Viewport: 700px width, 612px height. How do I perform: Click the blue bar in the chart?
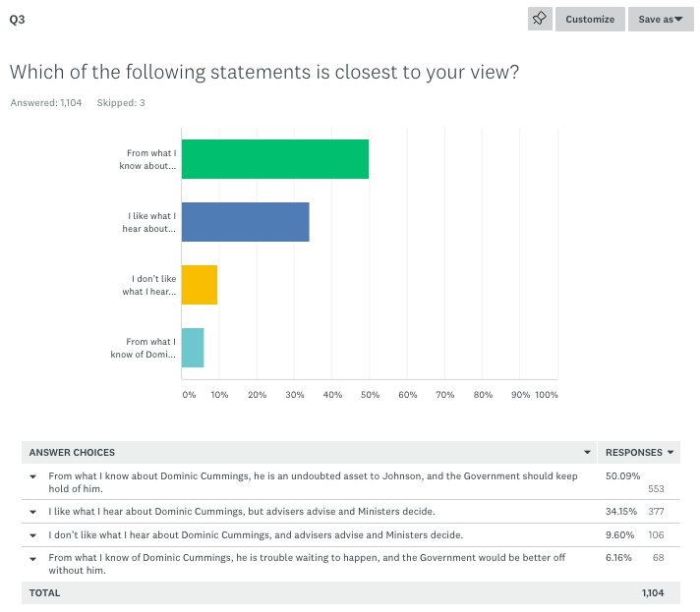246,222
